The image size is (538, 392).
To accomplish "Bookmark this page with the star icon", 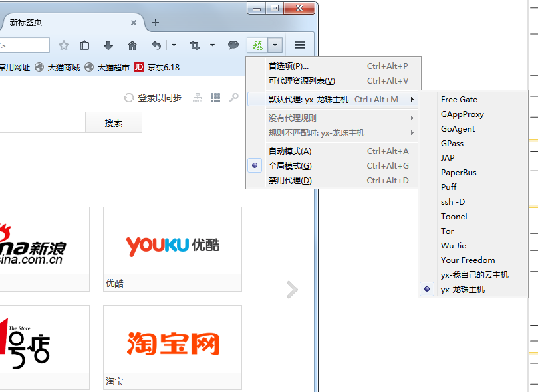I will (64, 45).
